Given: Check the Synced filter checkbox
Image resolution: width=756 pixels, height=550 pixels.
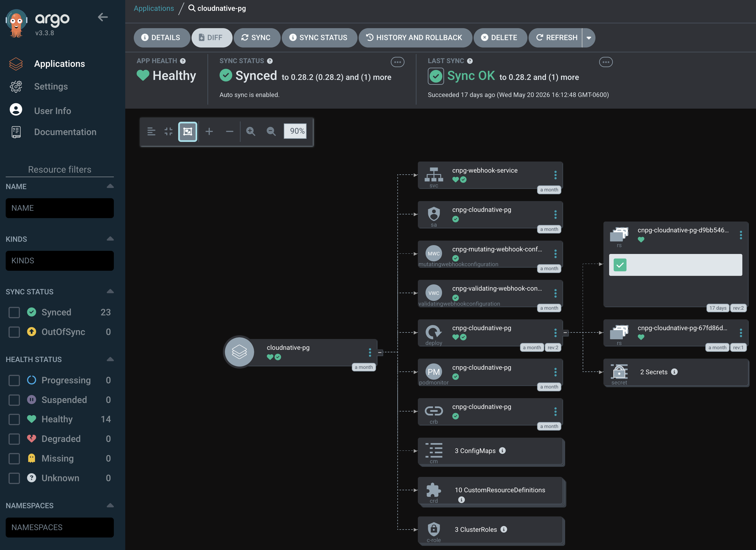Looking at the screenshot, I should [x=14, y=313].
